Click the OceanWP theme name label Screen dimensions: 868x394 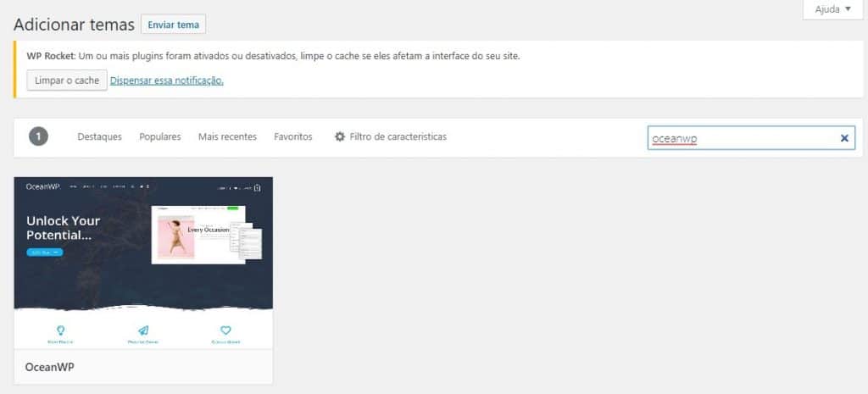pos(50,367)
